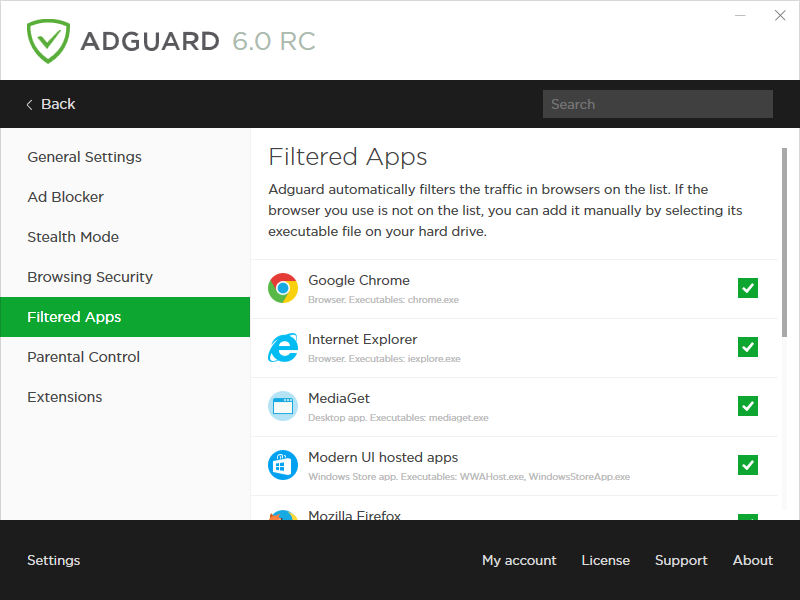
Task: Toggle the MediaGet filtering checkbox
Action: (x=747, y=406)
